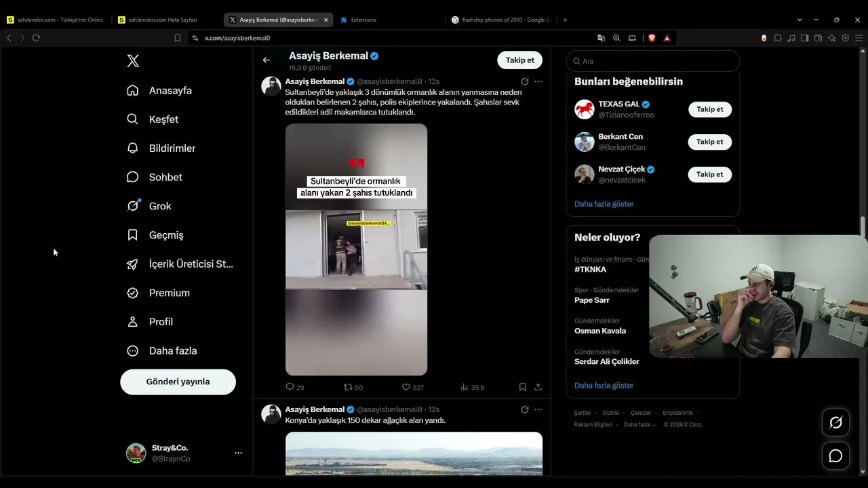This screenshot has height=488, width=868.
Task: Open the floating Grok button
Action: (835, 423)
